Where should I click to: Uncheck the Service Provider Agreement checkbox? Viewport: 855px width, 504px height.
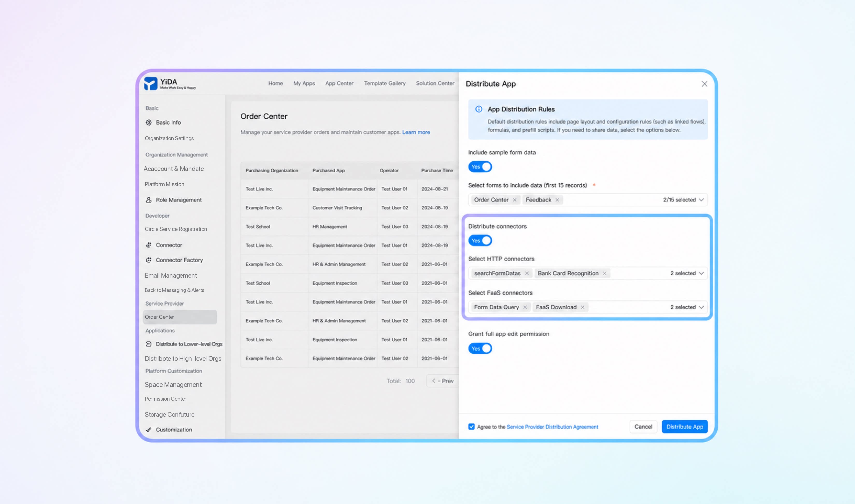471,427
